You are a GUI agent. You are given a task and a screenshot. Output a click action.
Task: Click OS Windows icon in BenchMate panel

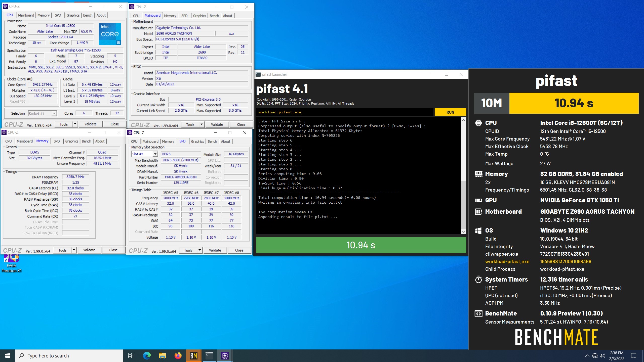click(478, 231)
